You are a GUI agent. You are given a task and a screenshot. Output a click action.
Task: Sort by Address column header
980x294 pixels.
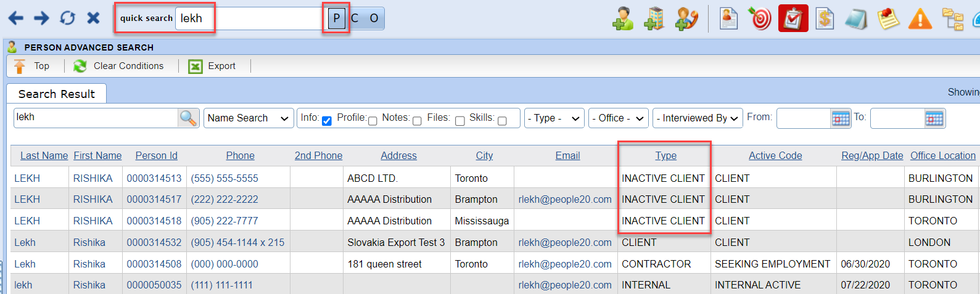click(398, 156)
